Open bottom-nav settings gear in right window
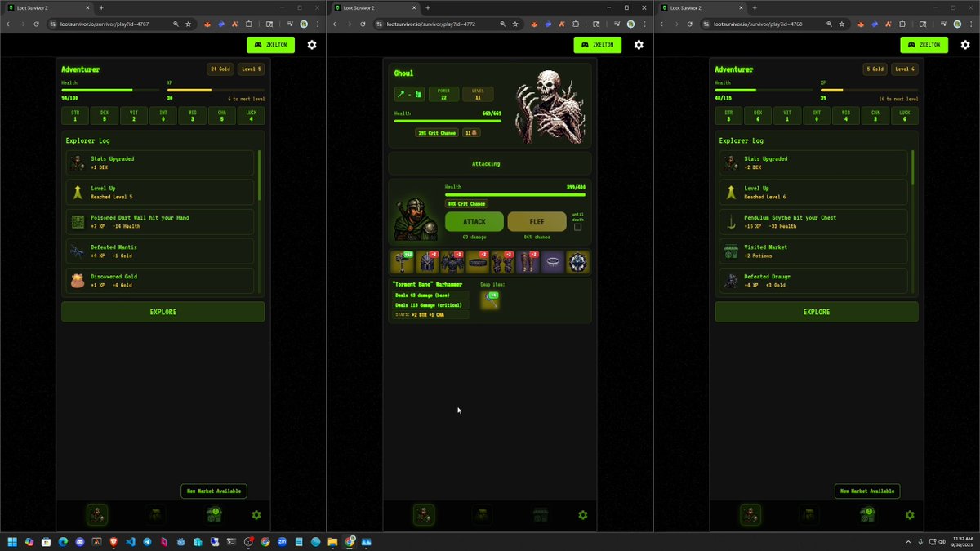 tap(910, 515)
